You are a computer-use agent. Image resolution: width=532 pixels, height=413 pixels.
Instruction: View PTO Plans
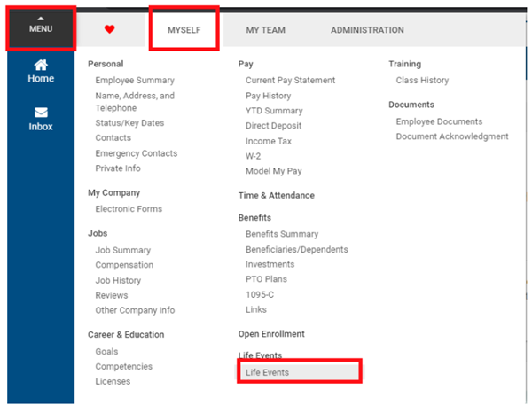coord(266,279)
